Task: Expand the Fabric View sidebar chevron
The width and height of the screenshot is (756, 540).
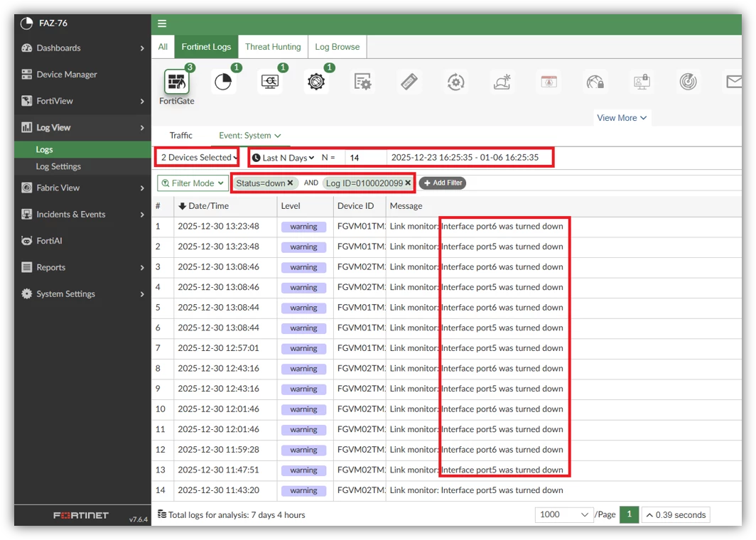Action: [x=142, y=188]
